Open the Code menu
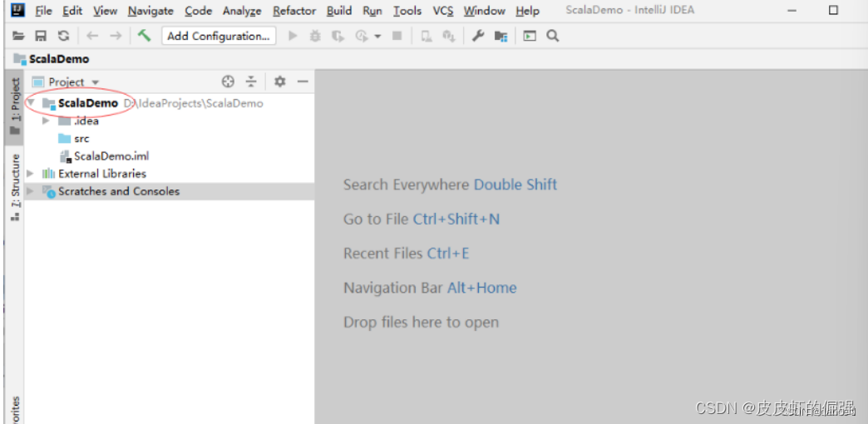This screenshot has height=424, width=868. pos(198,11)
